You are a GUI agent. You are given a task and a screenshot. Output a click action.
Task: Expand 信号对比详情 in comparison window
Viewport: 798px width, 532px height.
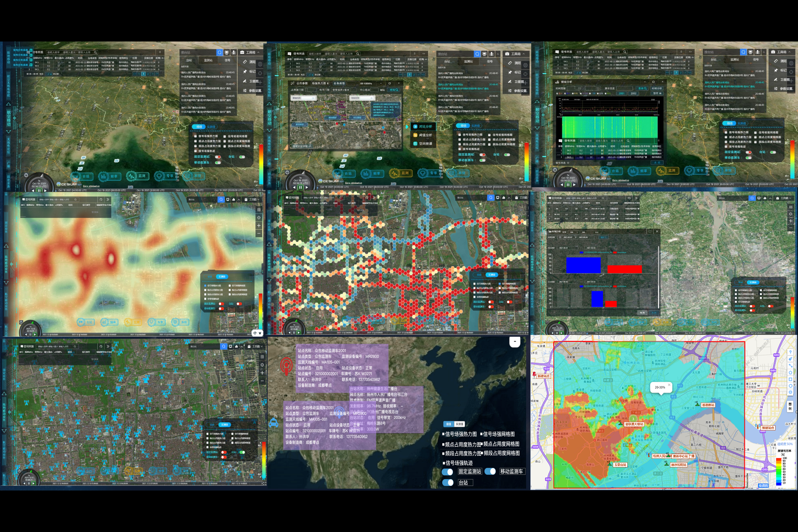coord(301,147)
